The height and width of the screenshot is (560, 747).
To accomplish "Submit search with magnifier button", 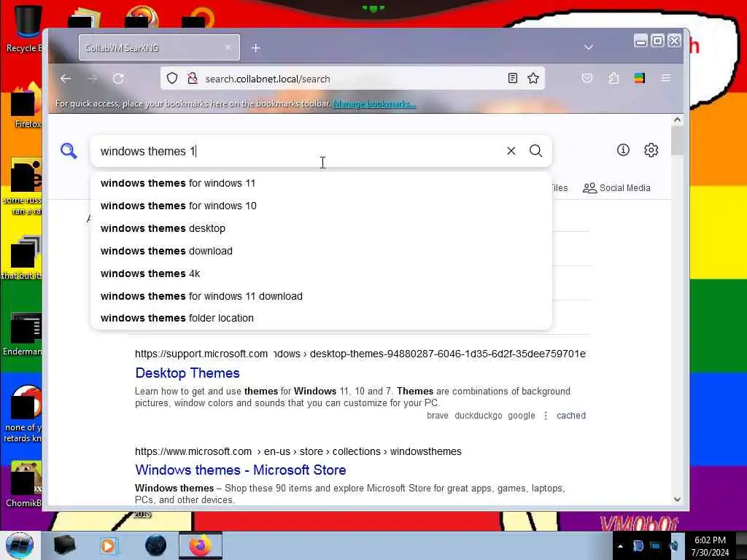I will point(536,151).
